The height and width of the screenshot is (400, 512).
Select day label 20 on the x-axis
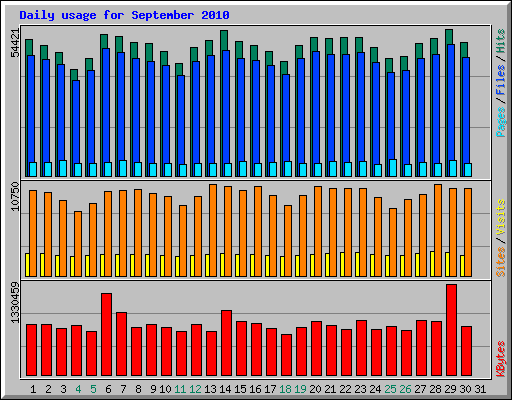pos(315,389)
